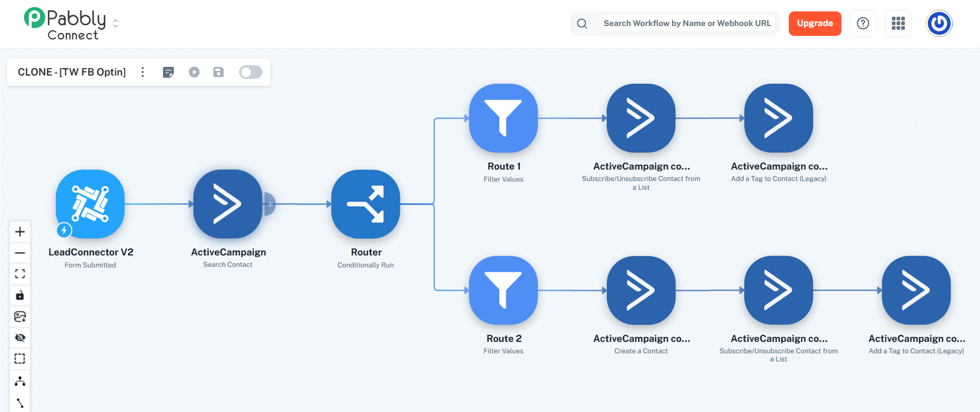The height and width of the screenshot is (412, 980).
Task: Toggle the workflow enable switch
Action: (250, 72)
